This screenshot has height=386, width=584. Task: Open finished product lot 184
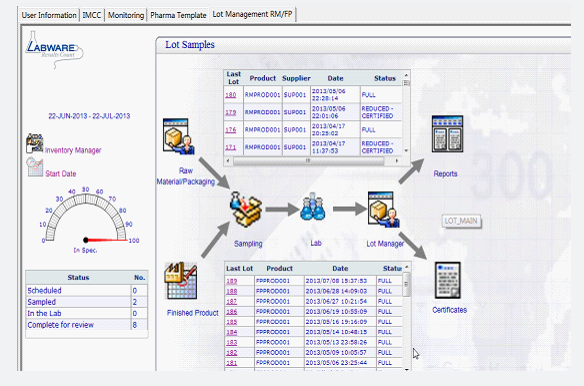[x=232, y=332]
